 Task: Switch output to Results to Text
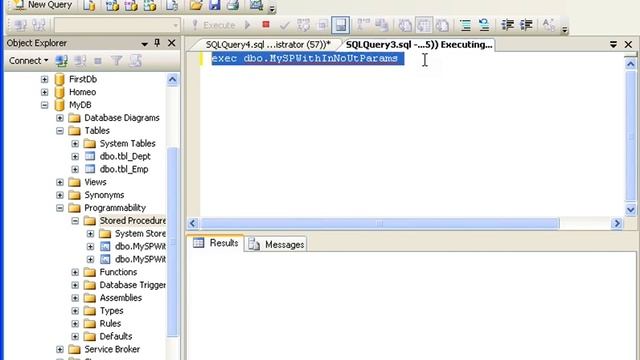(405, 25)
